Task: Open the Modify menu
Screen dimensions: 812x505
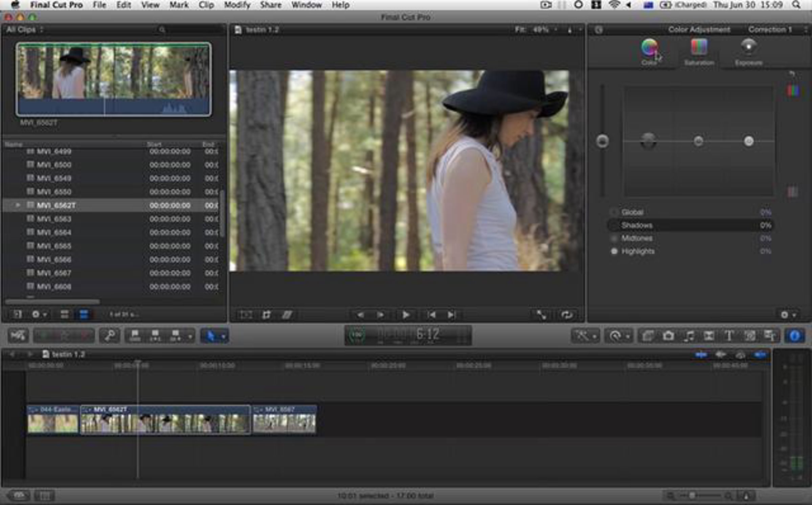Action: point(237,5)
